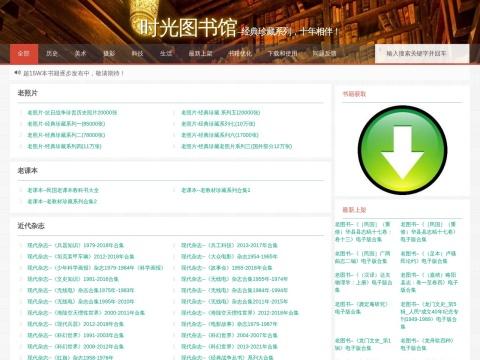This screenshot has height=360, width=480.
Task: Open 现代杂志 科幻世界 2013-2021 link
Action: click(x=229, y=347)
